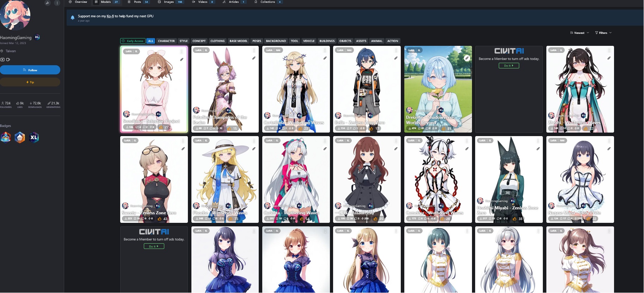Open three-dot menu on Sweety card
The image size is (644, 293).
(183, 141)
